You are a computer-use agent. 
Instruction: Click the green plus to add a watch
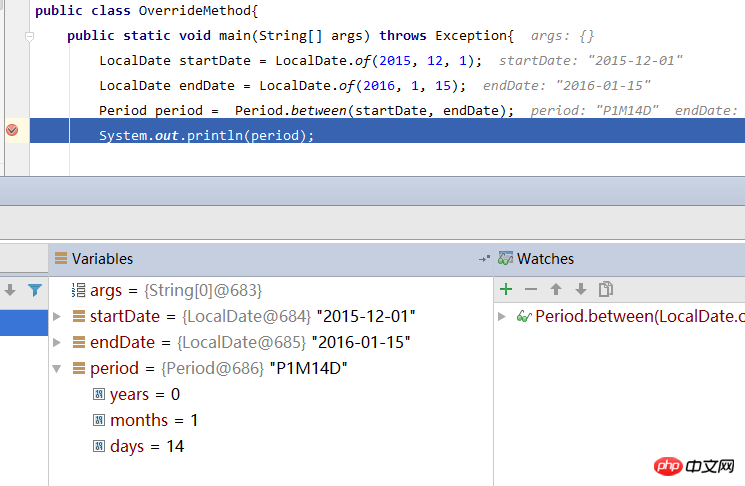[506, 289]
